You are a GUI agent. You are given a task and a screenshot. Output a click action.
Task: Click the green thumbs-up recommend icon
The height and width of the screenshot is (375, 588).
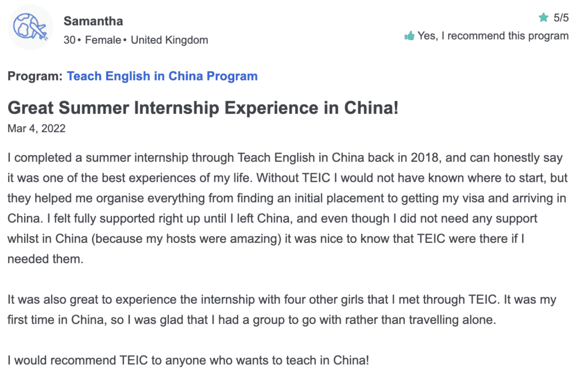[409, 36]
